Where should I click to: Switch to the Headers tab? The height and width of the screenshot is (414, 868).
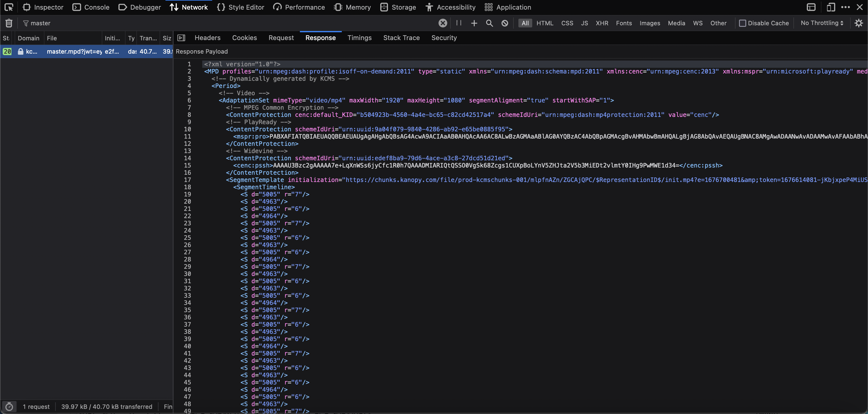tap(208, 38)
